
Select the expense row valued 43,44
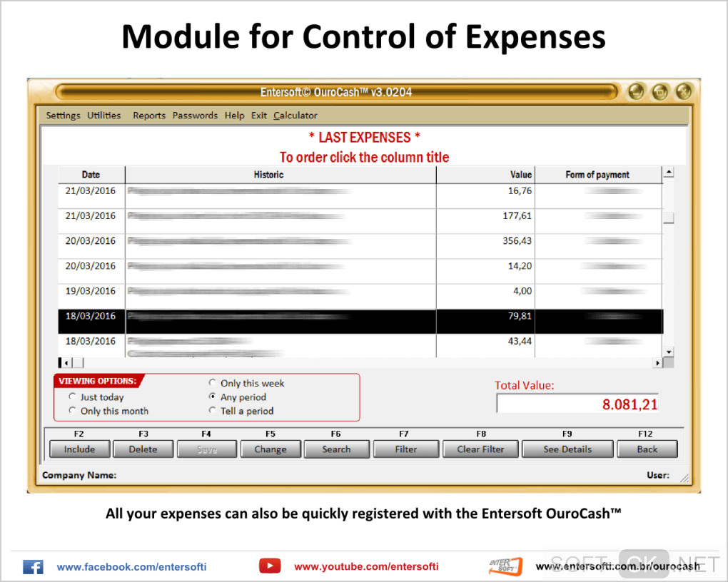pos(360,346)
